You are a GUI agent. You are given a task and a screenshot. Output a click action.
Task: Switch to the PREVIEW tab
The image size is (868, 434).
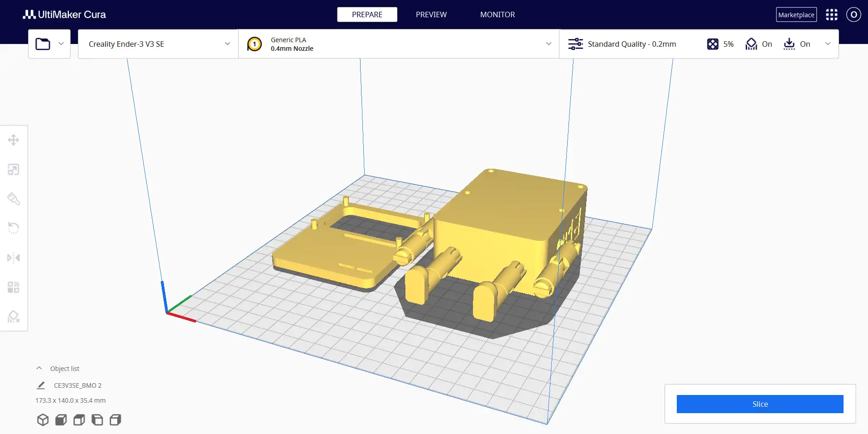431,15
